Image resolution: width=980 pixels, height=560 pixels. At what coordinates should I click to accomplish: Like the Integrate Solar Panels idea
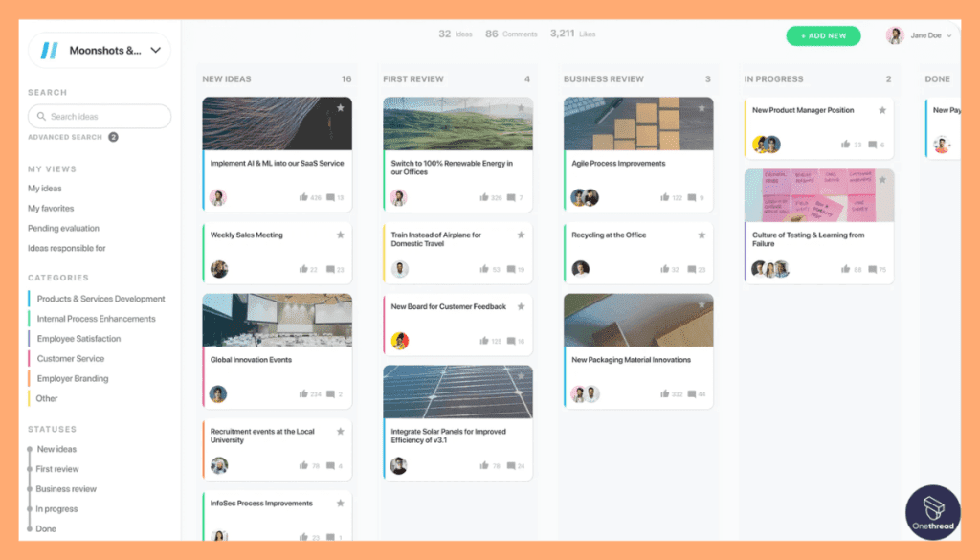point(483,465)
